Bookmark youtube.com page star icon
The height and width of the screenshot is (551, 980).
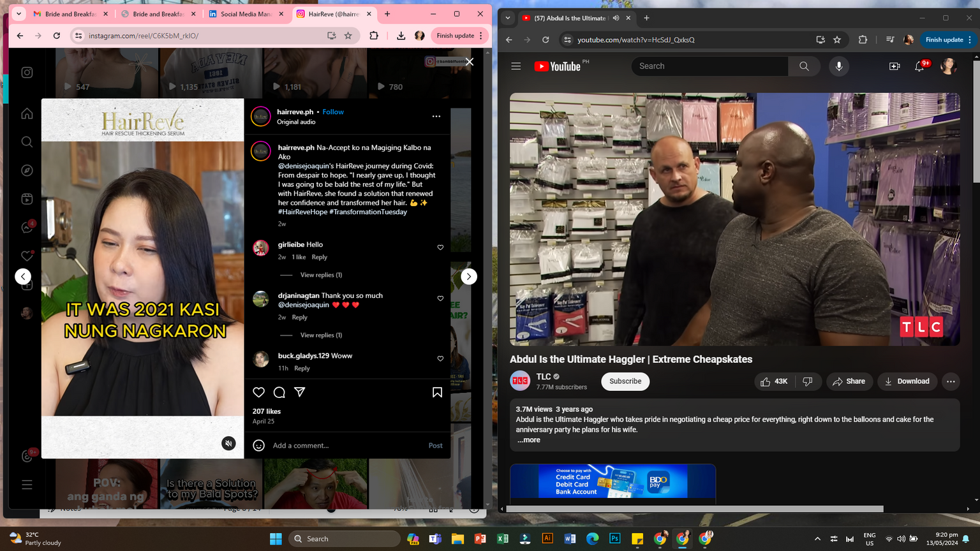click(x=837, y=40)
